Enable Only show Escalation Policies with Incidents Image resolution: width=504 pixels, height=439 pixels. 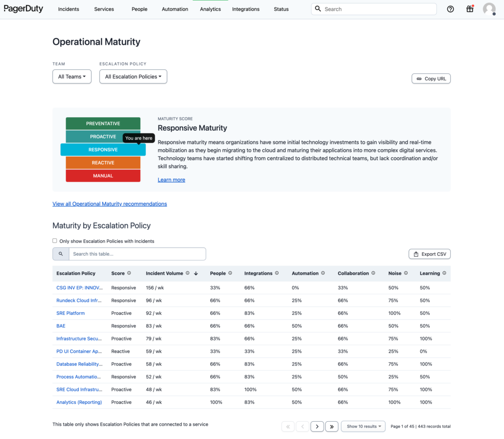click(x=55, y=241)
